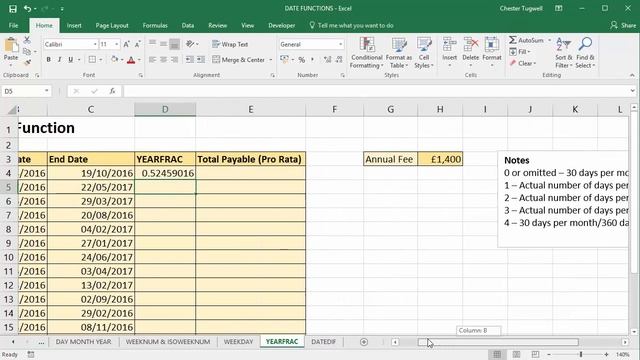Toggle Merge & Center
Viewport: 640px width, 360px height.
pyautogui.click(x=239, y=60)
